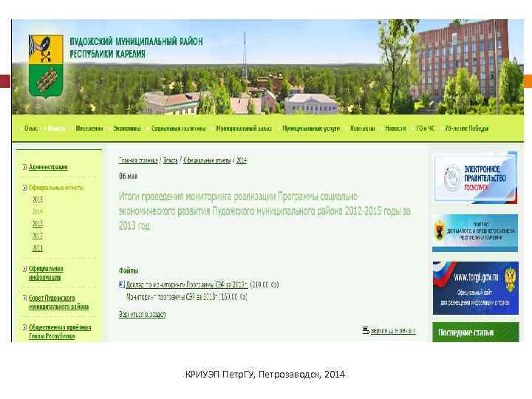Open the Экономика menu item
Viewport: 532px width, 399px height.
127,129
